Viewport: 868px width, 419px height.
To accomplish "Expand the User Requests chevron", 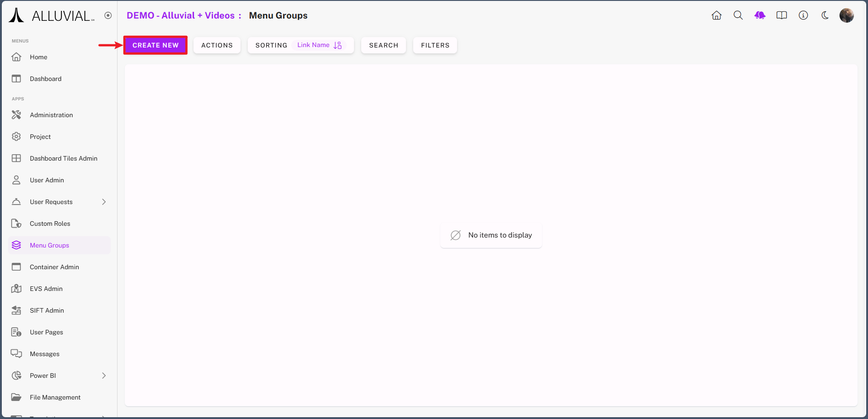I will point(104,202).
